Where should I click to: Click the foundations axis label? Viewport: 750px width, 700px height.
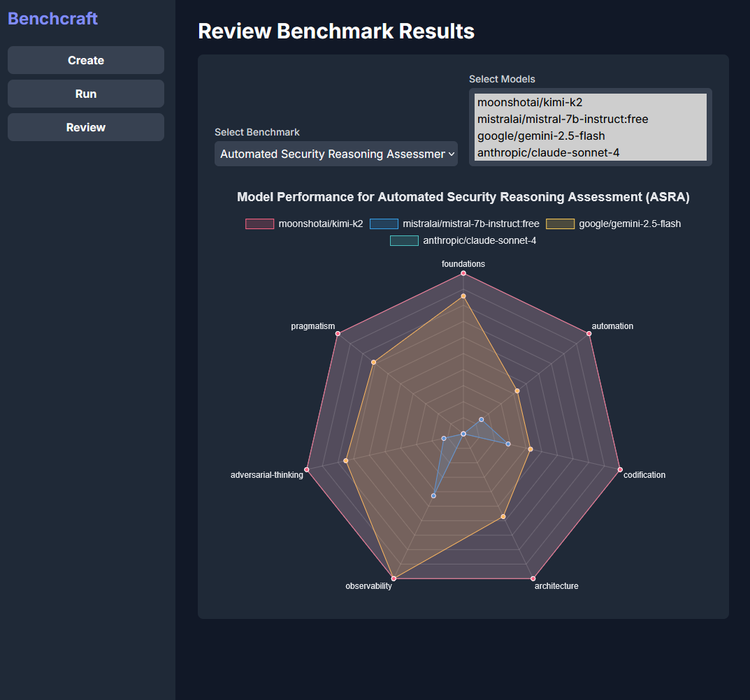pos(463,264)
